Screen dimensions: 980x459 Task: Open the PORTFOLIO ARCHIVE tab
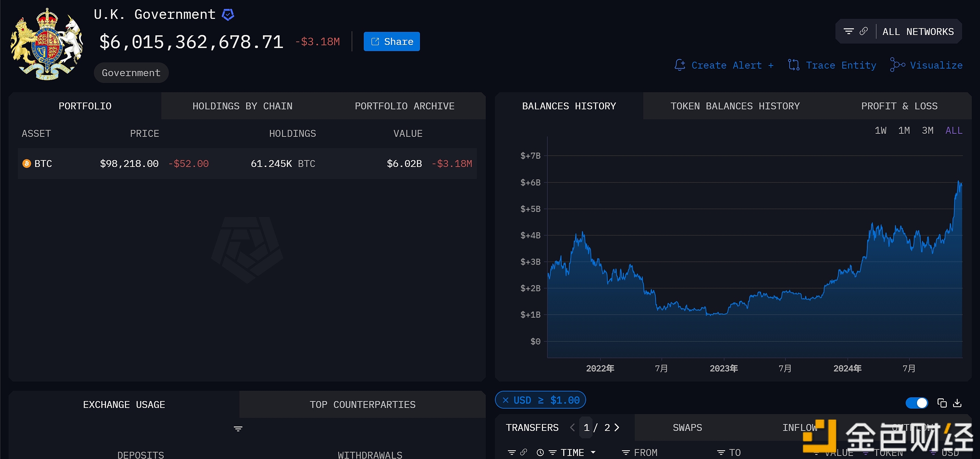tap(405, 106)
